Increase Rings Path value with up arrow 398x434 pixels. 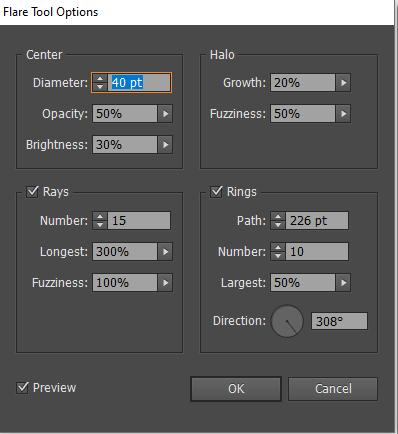pos(278,216)
